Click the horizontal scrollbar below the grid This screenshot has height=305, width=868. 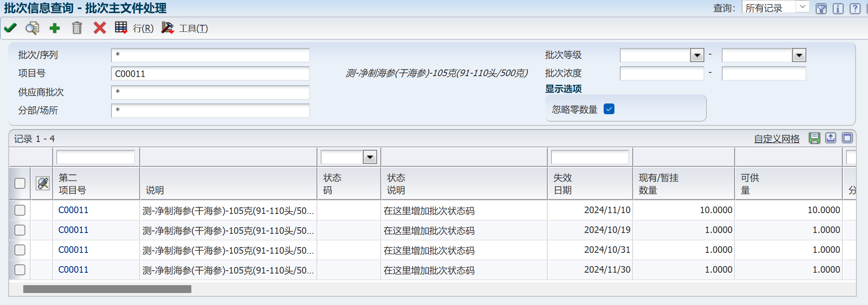[x=107, y=289]
